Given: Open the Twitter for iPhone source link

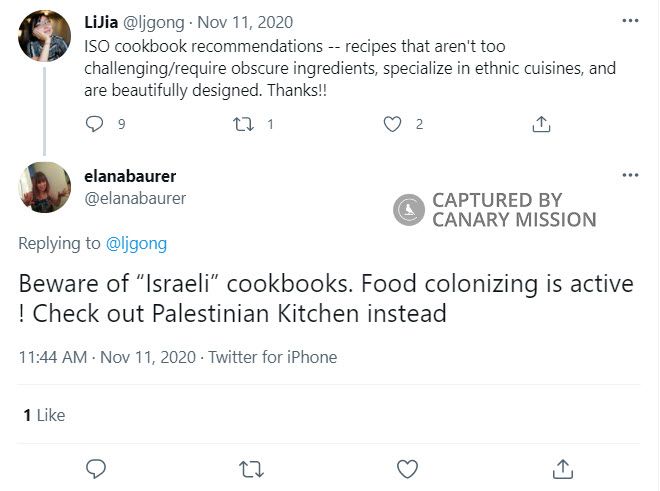Looking at the screenshot, I should coord(272,357).
